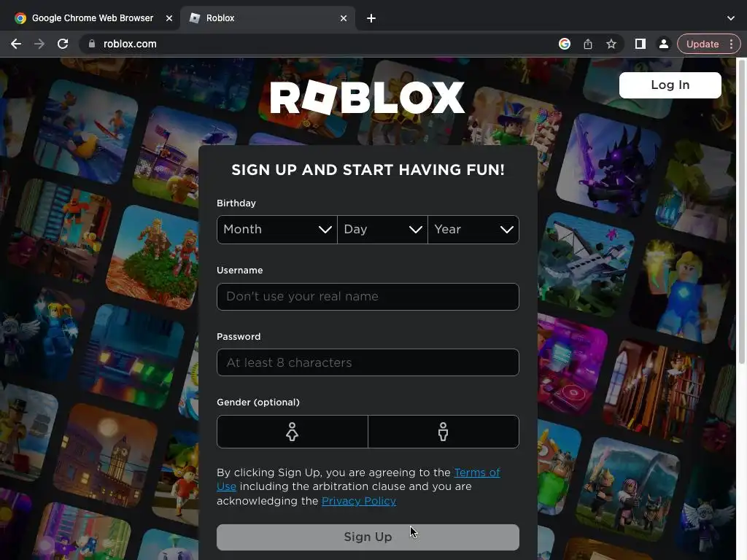Open the Chrome profile icon
The image size is (747, 560).
pos(663,44)
